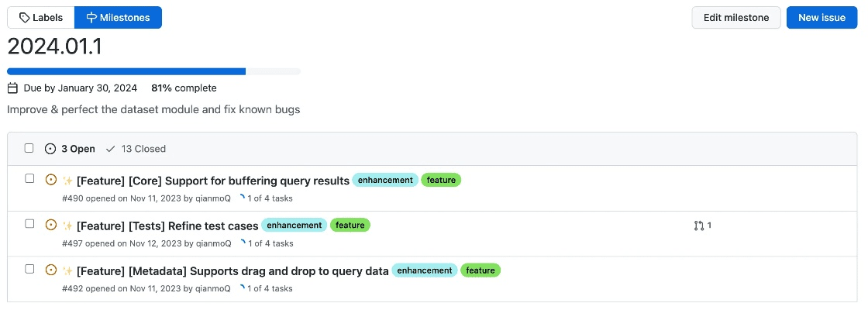The image size is (868, 310).
Task: Open the Milestones tab
Action: tap(118, 18)
